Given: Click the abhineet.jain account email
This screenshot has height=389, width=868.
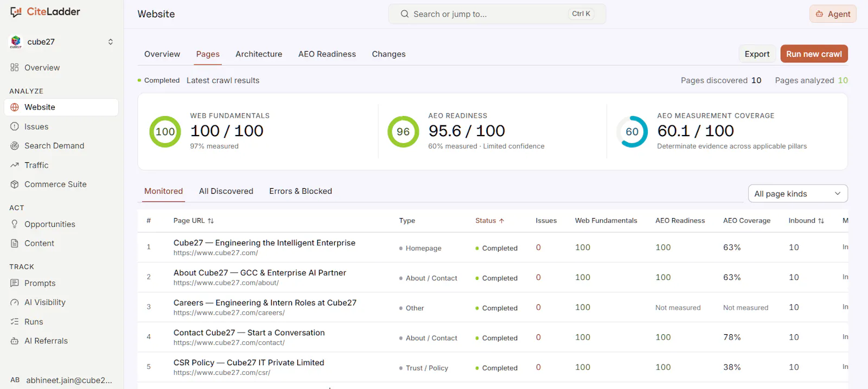Looking at the screenshot, I should point(69,380).
